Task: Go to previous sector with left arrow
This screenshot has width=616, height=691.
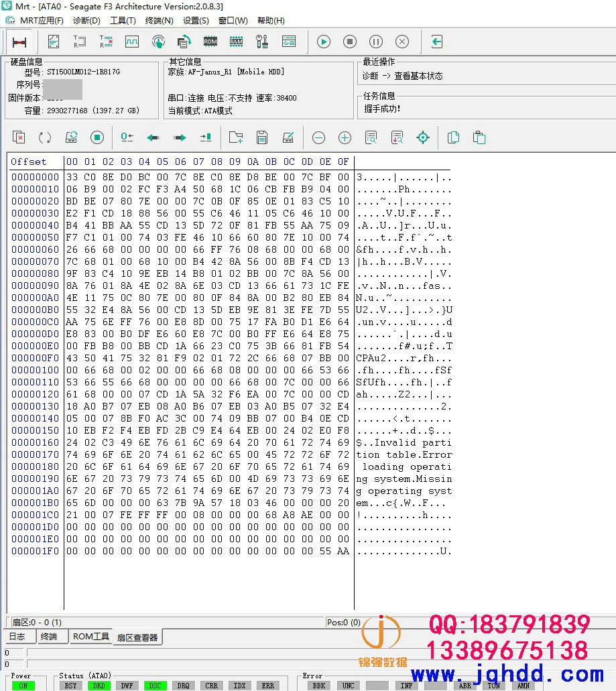Action: click(153, 137)
